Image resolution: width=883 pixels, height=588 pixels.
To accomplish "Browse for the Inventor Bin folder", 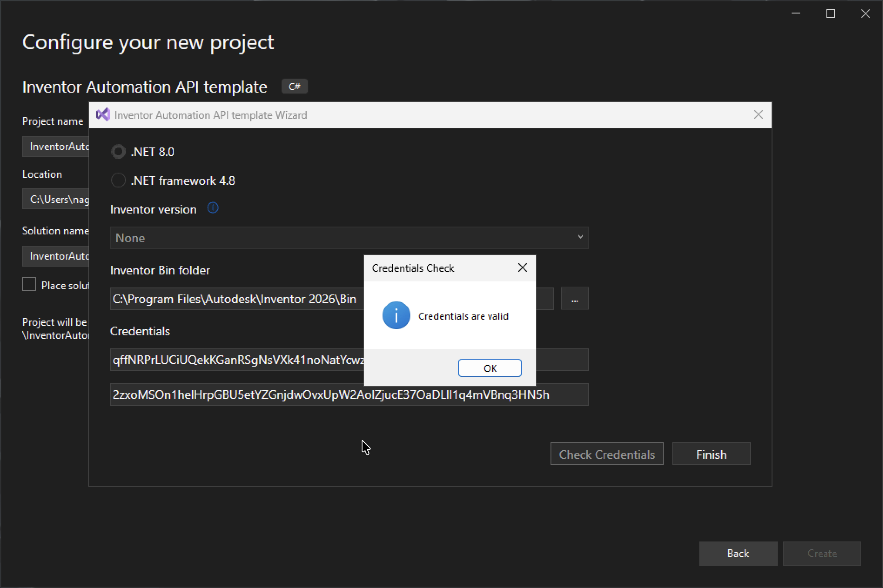I will (x=574, y=299).
